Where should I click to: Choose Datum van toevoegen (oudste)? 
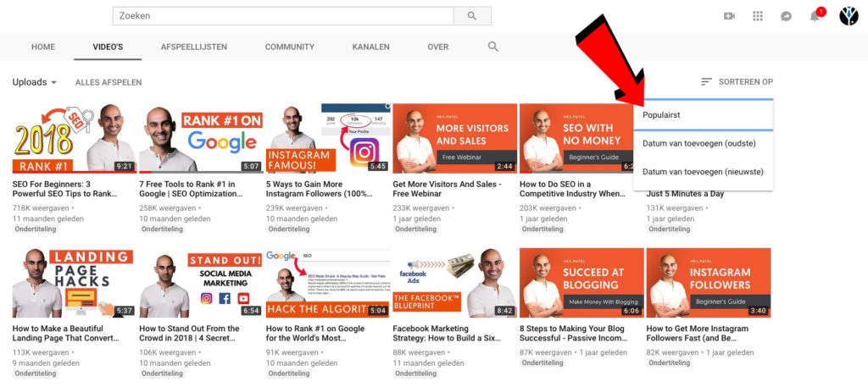(703, 144)
